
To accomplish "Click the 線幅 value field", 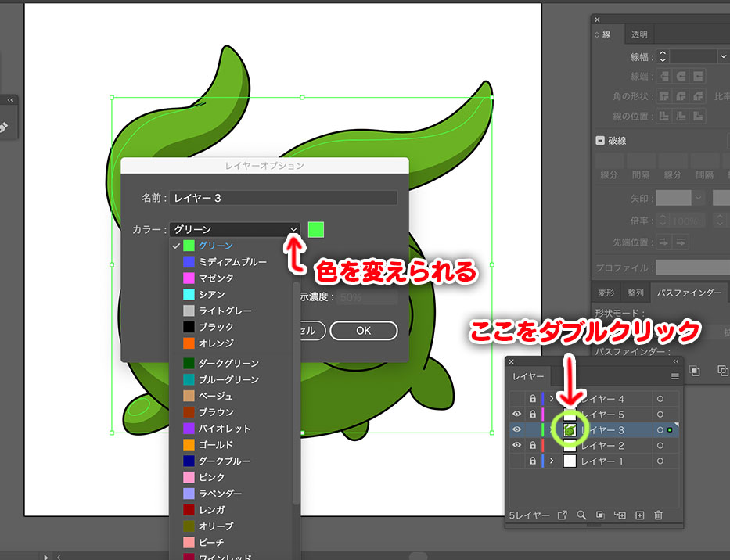I will (x=693, y=57).
